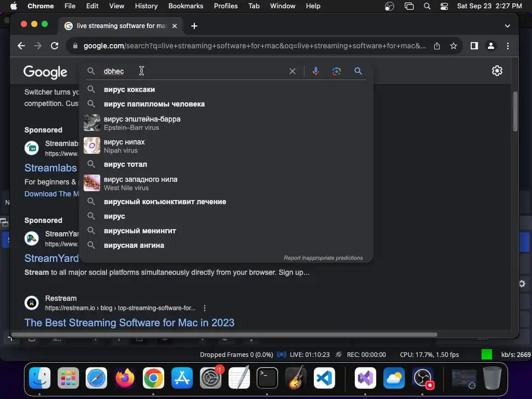Open Google quick settings gear
Image resolution: width=532 pixels, height=399 pixels.
point(497,71)
